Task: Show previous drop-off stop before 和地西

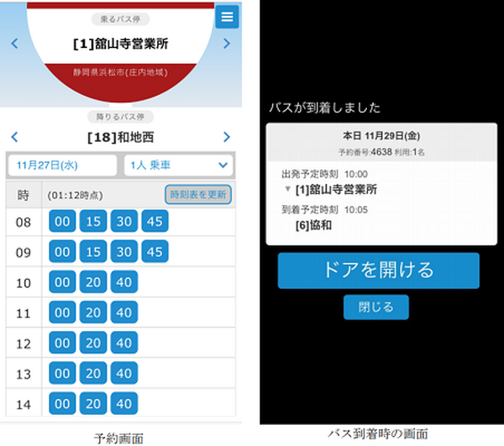Action: click(x=14, y=137)
